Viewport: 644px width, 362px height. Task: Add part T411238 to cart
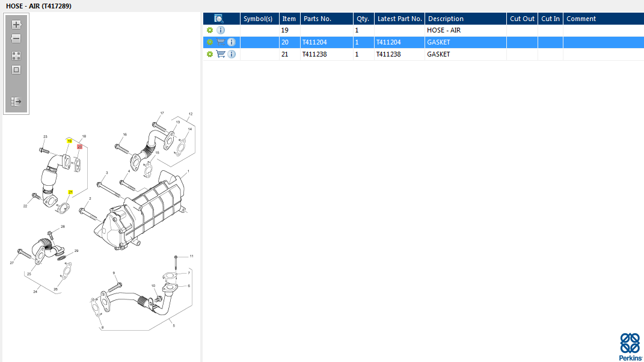[221, 54]
